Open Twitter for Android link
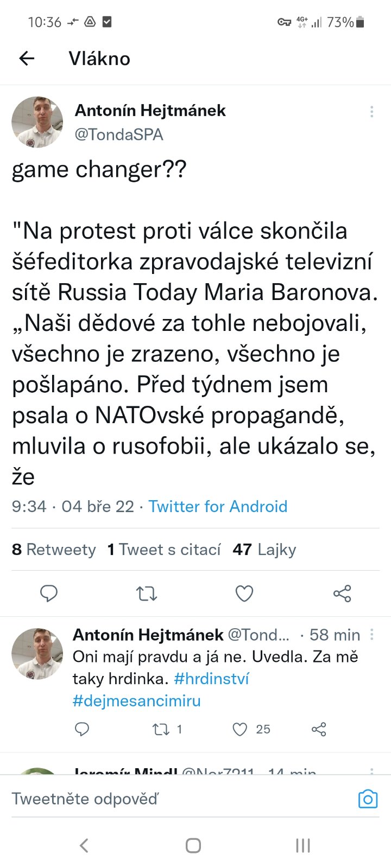391x868 pixels. point(218,506)
